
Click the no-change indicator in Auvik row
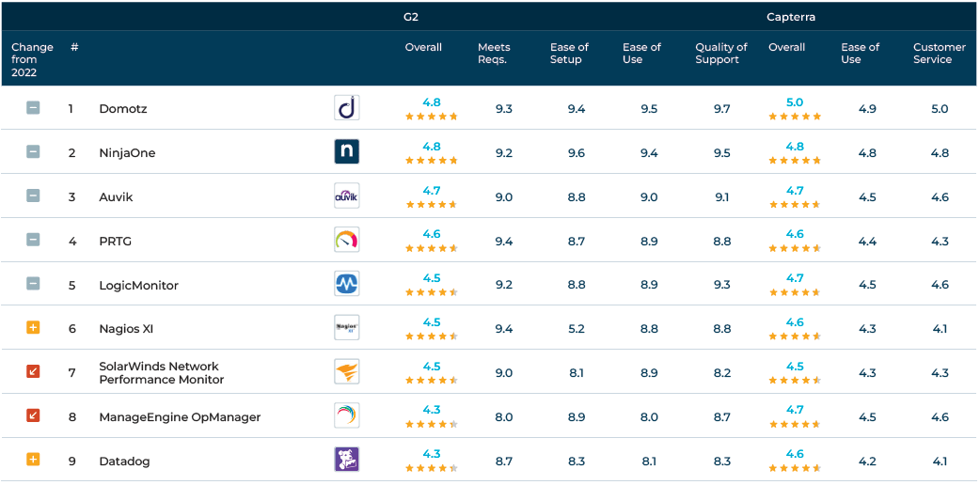[x=33, y=196]
